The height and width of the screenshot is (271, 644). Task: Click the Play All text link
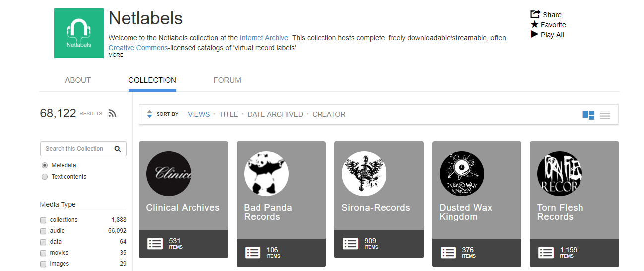(x=552, y=35)
